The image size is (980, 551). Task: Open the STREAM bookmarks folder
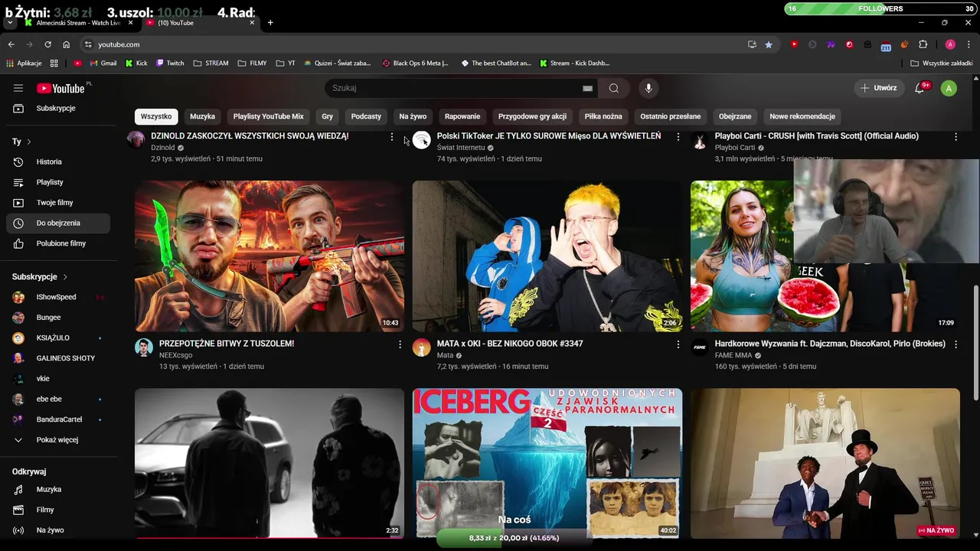[x=211, y=64]
